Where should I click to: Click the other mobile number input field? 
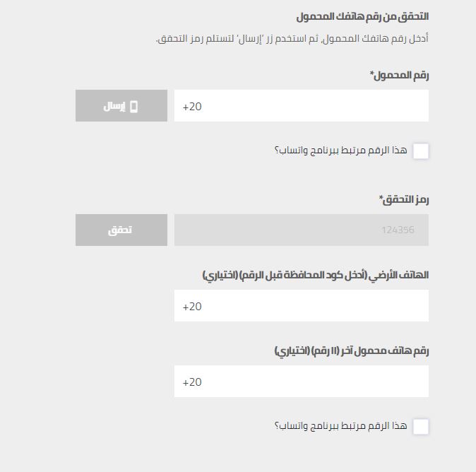(301, 382)
